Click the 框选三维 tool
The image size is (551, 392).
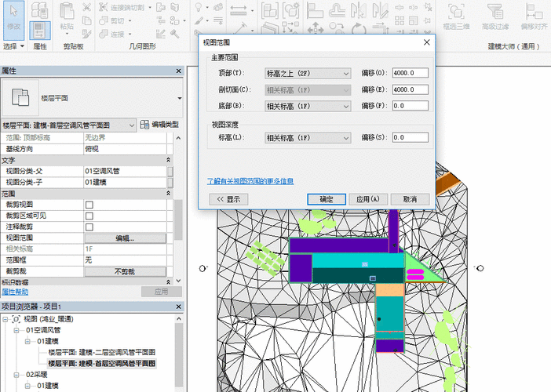point(456,16)
